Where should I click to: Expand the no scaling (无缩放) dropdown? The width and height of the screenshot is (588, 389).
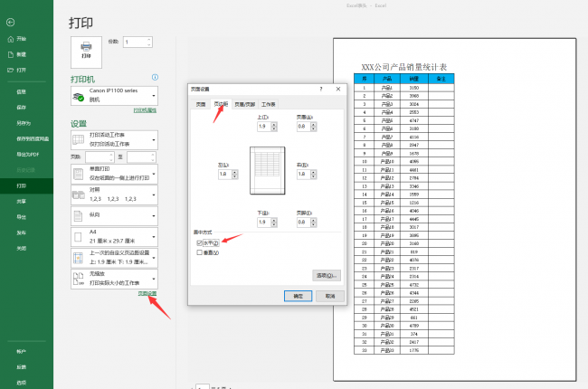(x=154, y=280)
